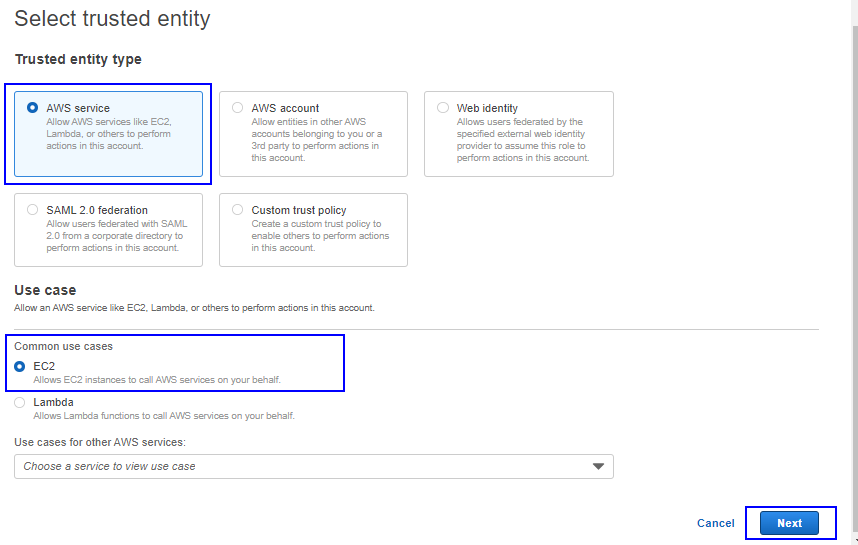Click the Next button
Screen dimensions: 858x545
click(x=789, y=523)
